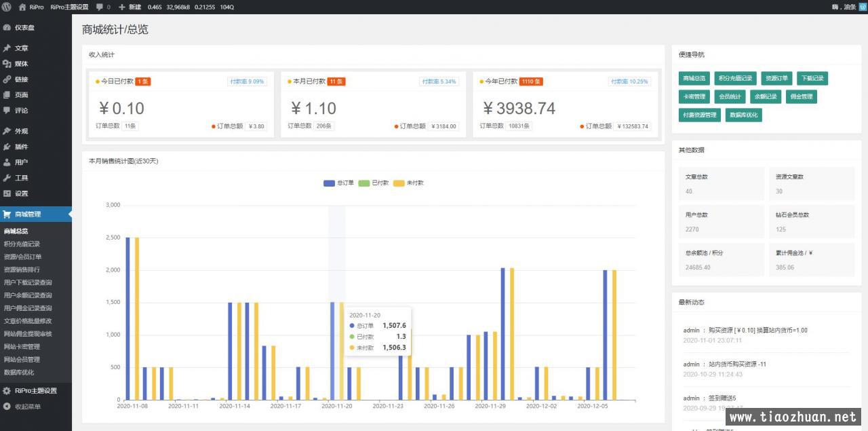Click the 付费资源管理 quick navigation button
This screenshot has height=431, width=868.
699,115
